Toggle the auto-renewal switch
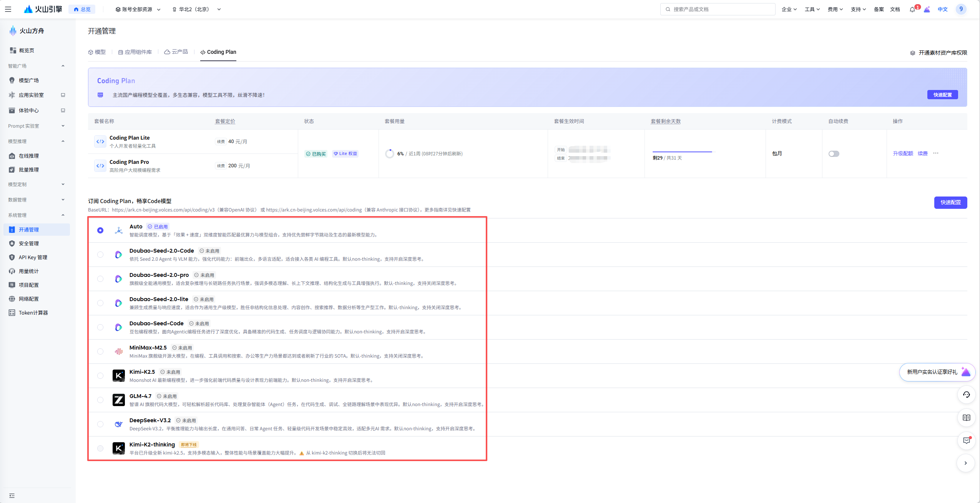 click(x=834, y=154)
